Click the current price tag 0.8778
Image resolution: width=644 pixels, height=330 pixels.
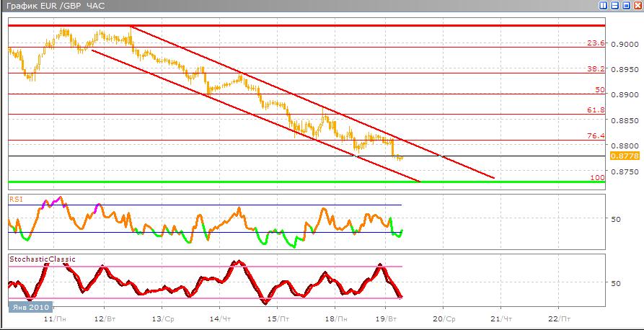point(622,156)
